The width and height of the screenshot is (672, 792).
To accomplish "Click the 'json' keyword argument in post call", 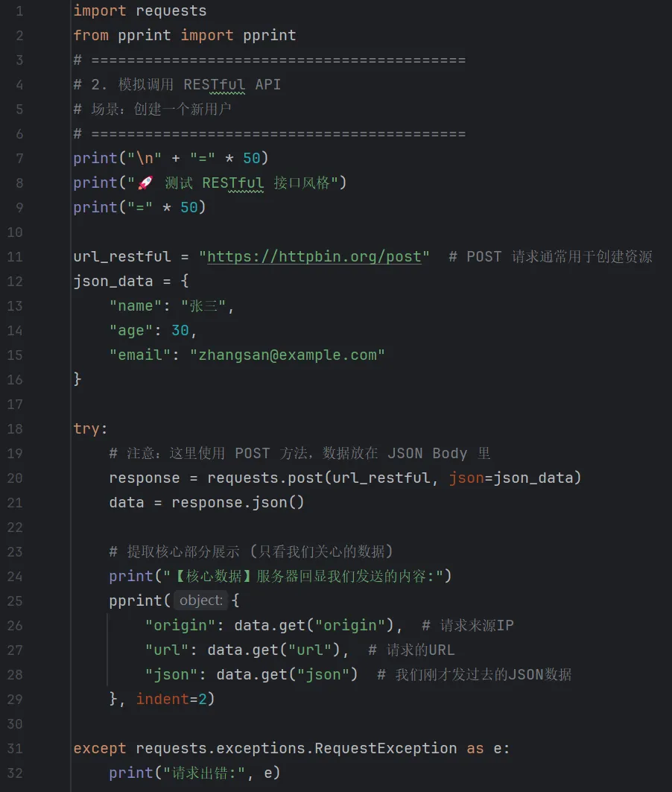I will click(x=466, y=478).
